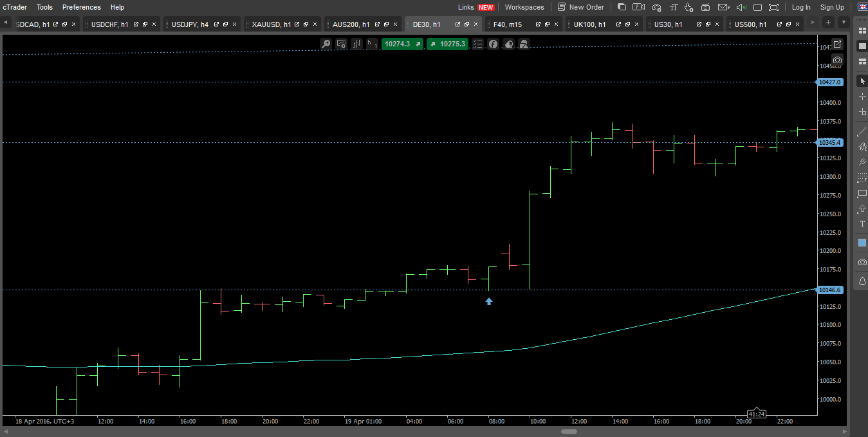Image resolution: width=868 pixels, height=437 pixels.
Task: Add a new chart tab with plus
Action: pyautogui.click(x=829, y=23)
